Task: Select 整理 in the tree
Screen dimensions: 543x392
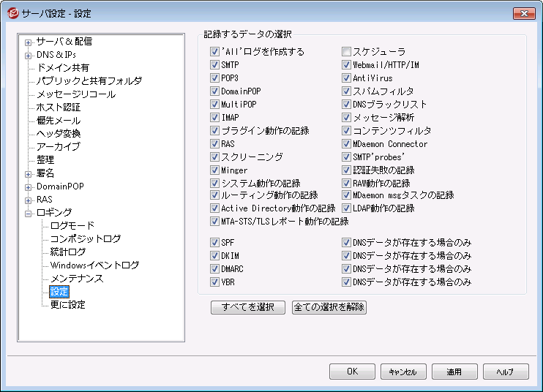Action: coord(45,160)
